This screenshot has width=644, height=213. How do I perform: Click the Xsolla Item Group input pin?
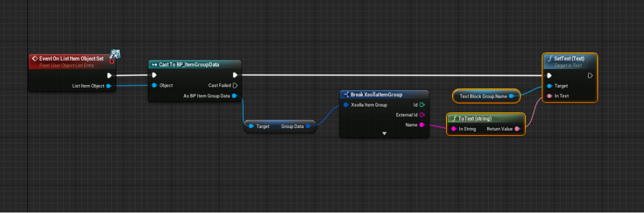point(346,105)
